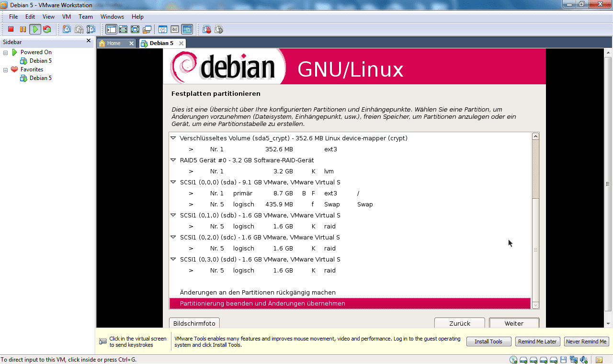Suspend the VM using the pause icon
The image size is (613, 364).
(23, 29)
